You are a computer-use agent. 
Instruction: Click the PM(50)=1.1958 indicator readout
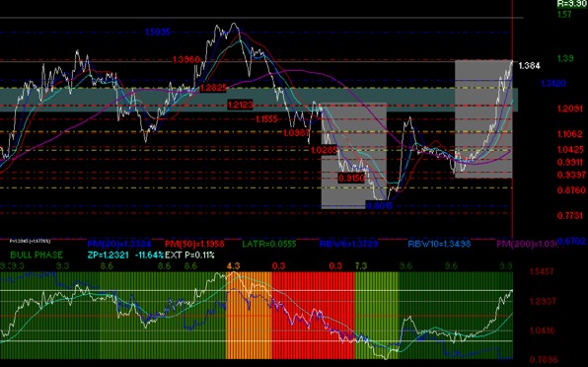tap(194, 244)
